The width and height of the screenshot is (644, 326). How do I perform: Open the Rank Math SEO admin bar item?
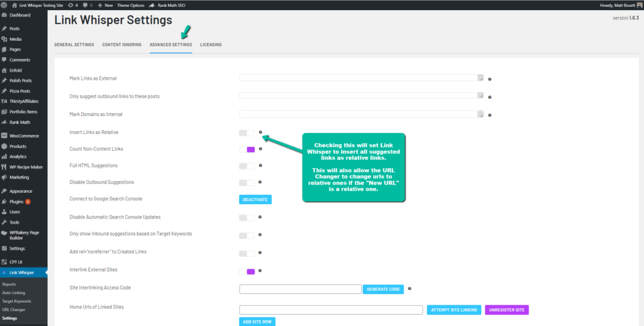click(x=166, y=5)
